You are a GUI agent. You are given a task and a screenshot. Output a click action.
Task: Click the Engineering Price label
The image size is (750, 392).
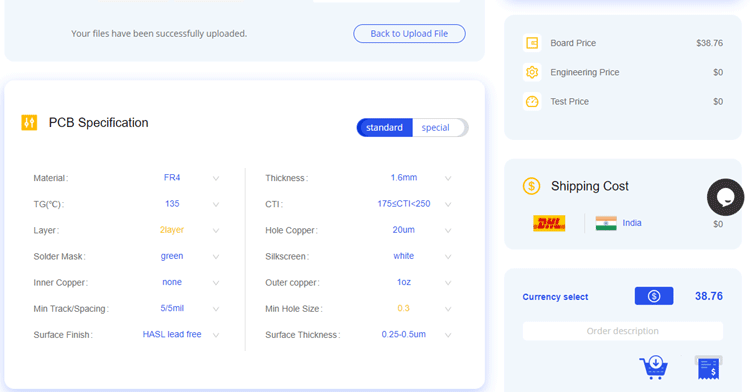585,72
